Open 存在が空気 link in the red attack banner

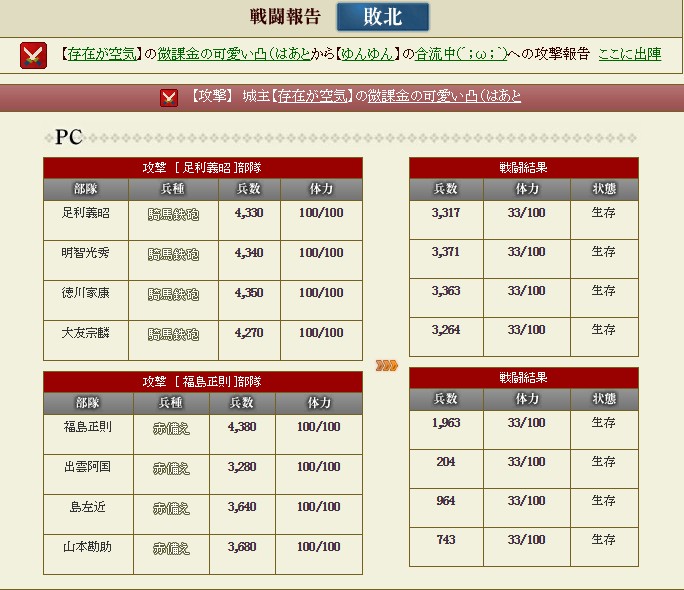[x=312, y=96]
